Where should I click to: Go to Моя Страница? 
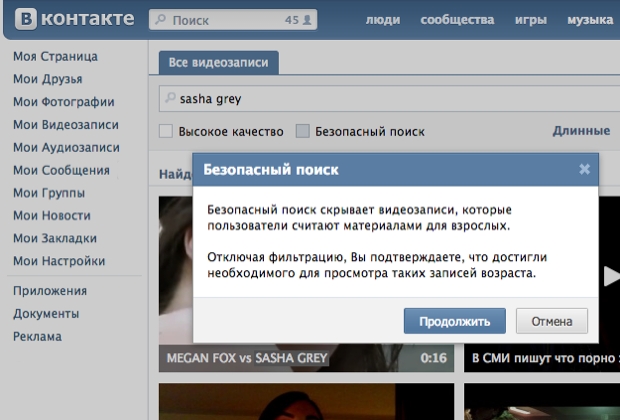click(55, 56)
